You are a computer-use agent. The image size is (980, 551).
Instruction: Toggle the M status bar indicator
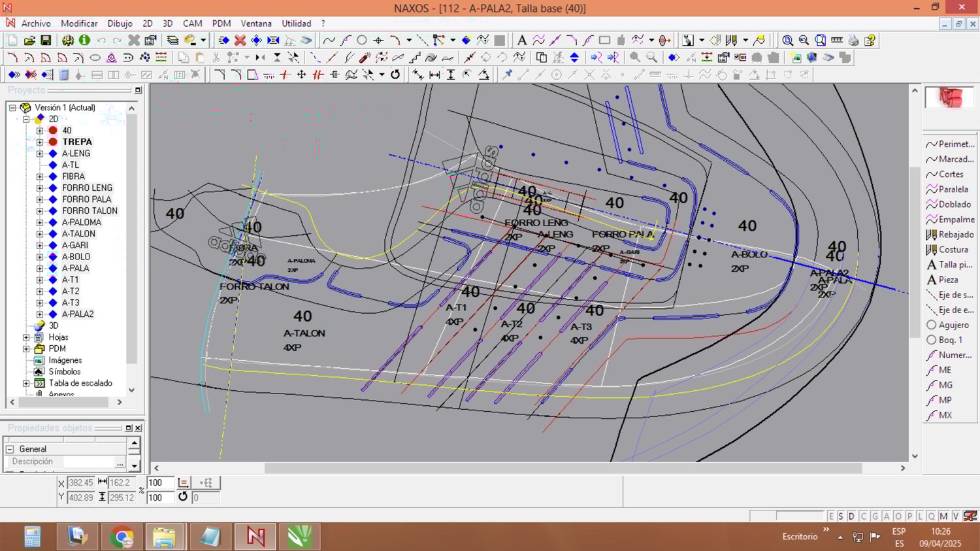coord(943,516)
